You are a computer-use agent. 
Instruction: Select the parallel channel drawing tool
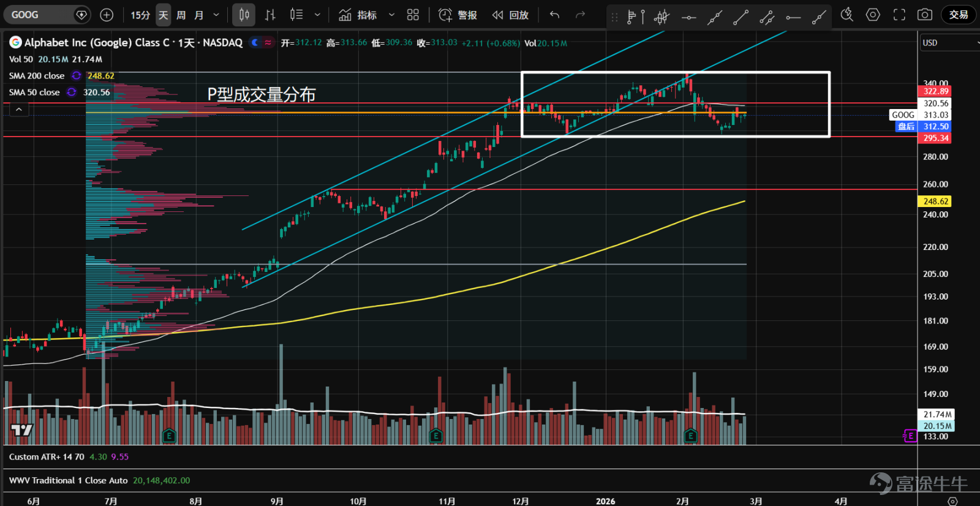[767, 17]
